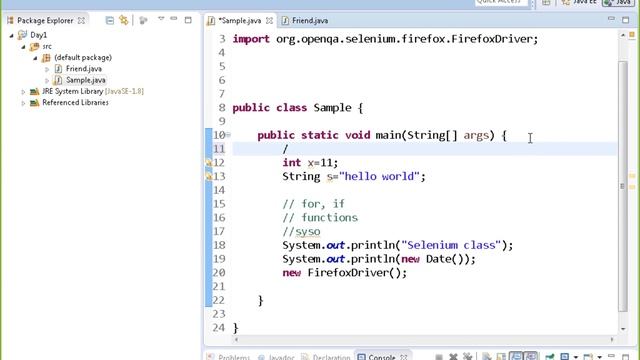Click the editor vertical scrollbar thumb
The height and width of the screenshot is (360, 640).
point(622,186)
